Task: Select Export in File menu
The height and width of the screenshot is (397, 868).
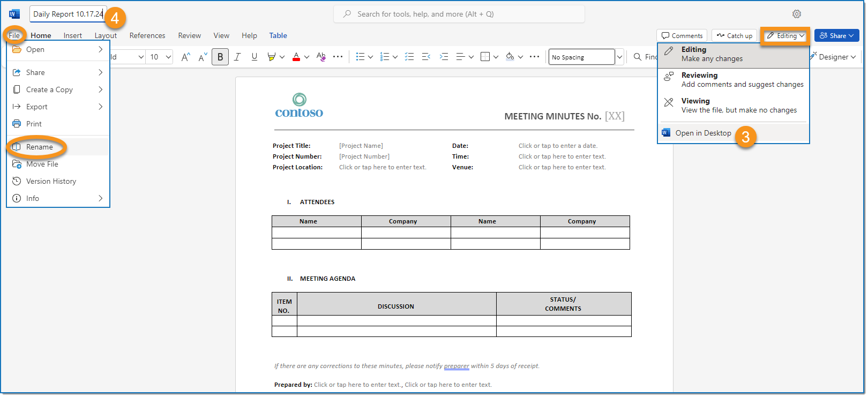Action: 58,107
